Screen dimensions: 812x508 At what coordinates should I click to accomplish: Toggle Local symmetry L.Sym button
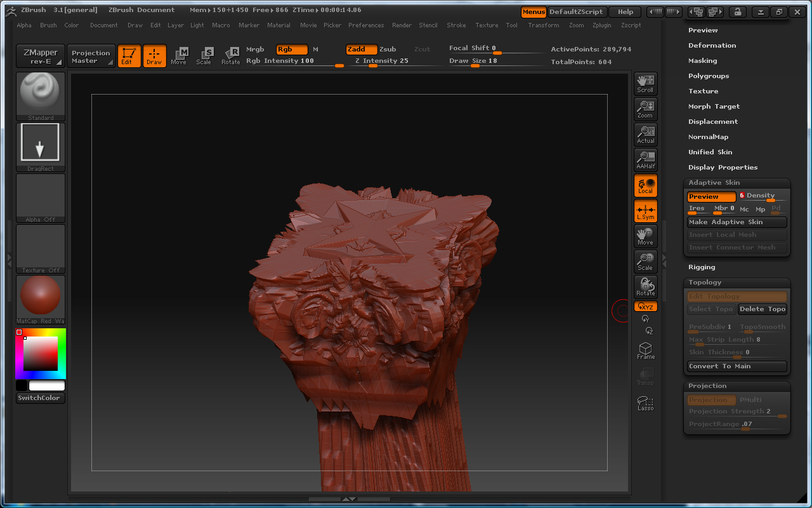pyautogui.click(x=646, y=211)
